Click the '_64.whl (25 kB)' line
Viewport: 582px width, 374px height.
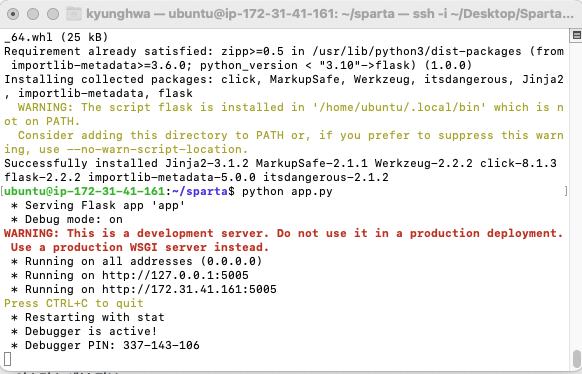[56, 37]
